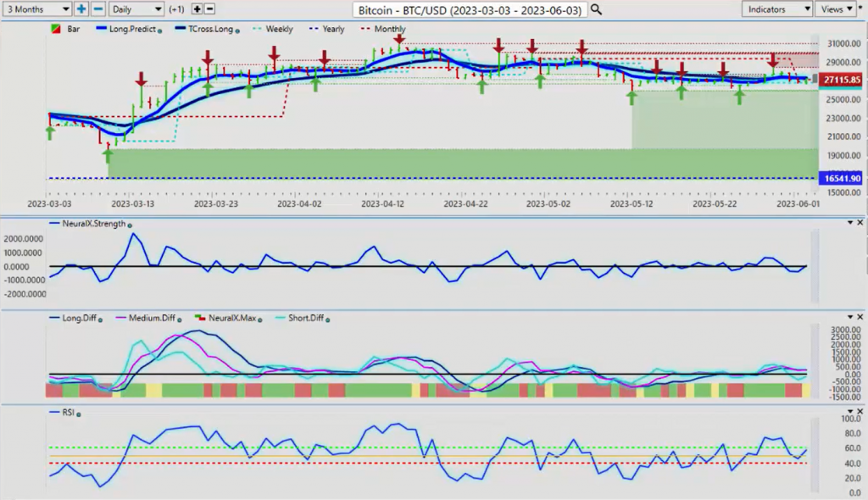Click the Medium.Diff indicator label

point(153,318)
